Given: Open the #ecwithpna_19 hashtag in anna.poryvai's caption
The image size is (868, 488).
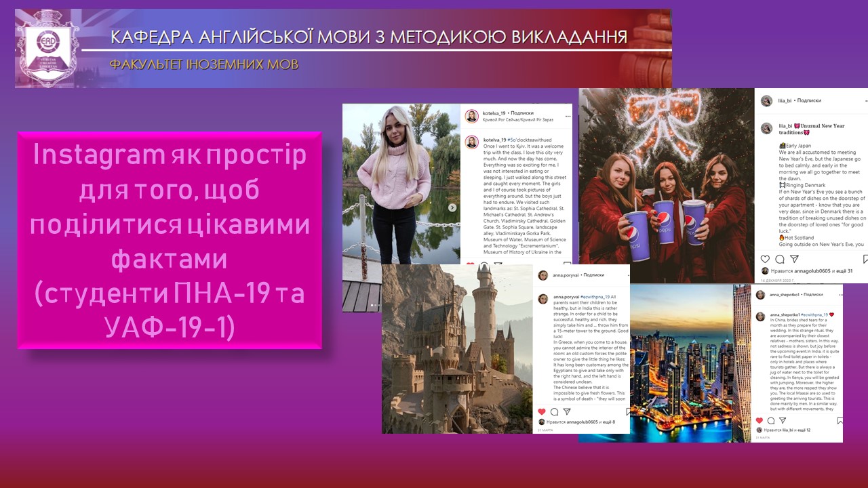Looking at the screenshot, I should [595, 297].
